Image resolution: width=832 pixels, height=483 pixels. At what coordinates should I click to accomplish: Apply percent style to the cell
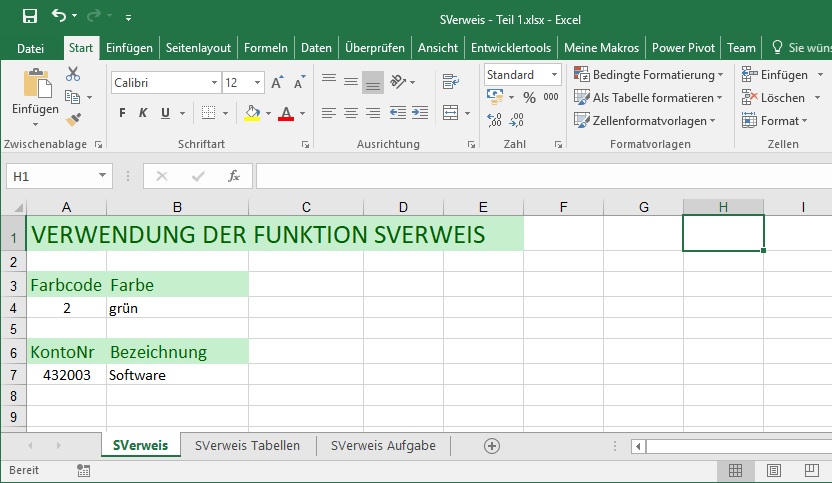coord(527,97)
